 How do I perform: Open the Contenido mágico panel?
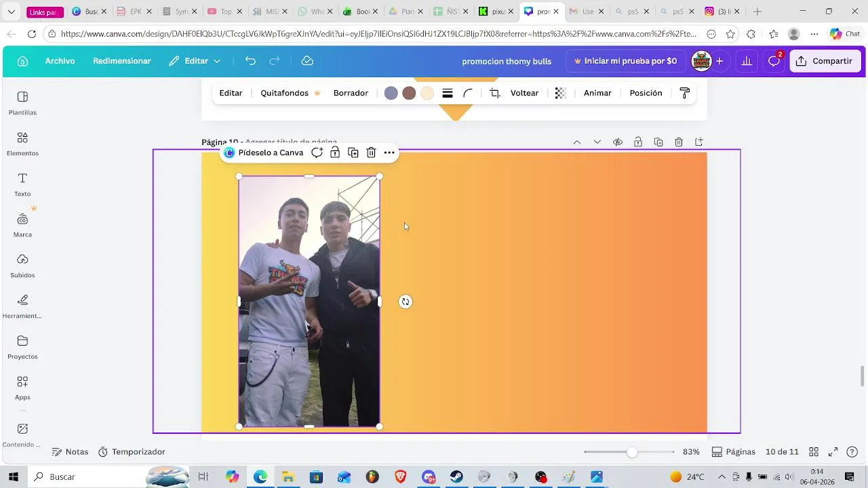click(22, 434)
